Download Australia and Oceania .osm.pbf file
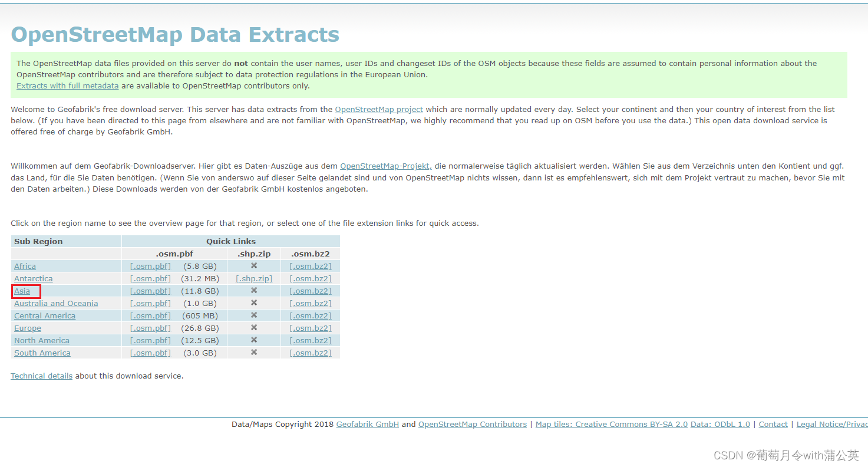The width and height of the screenshot is (868, 467). pos(150,304)
